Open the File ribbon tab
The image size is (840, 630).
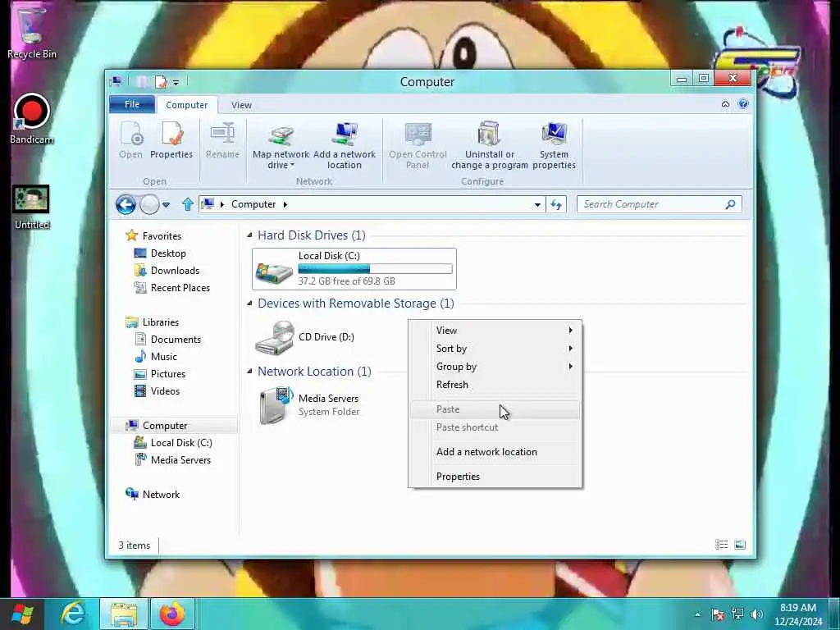pyautogui.click(x=132, y=104)
